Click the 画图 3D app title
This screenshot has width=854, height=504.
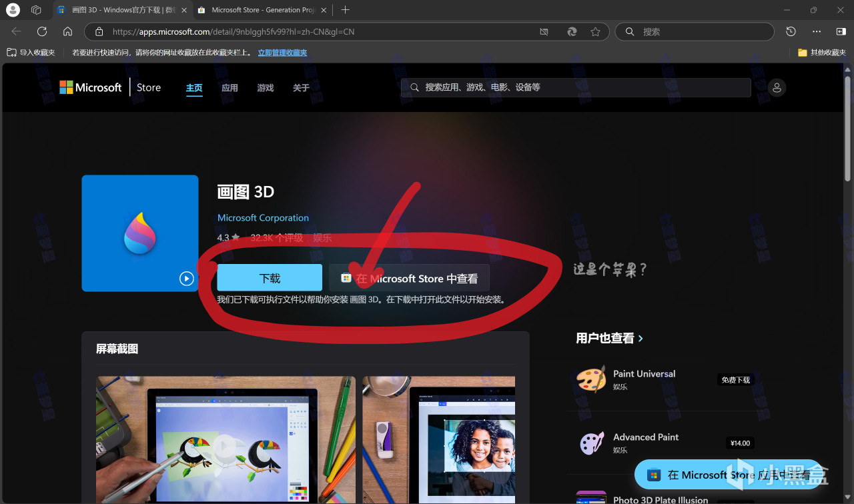click(246, 192)
